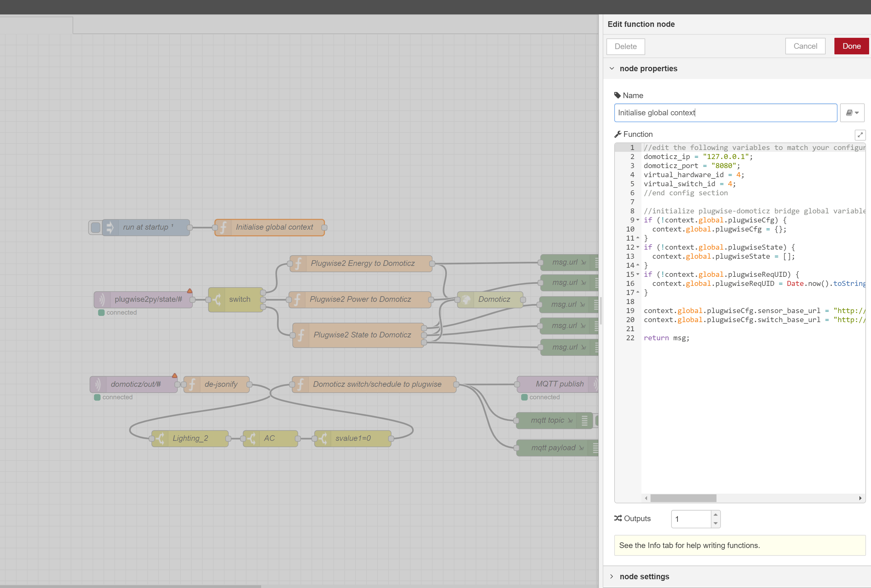Click the wrench icon next to Function label
The height and width of the screenshot is (588, 871).
point(617,134)
